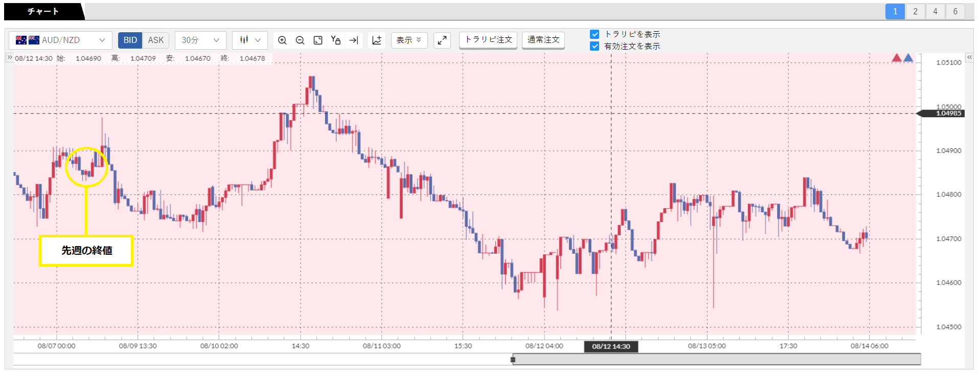
Task: Click the 08/11 03:00 time axis label
Action: click(x=381, y=346)
